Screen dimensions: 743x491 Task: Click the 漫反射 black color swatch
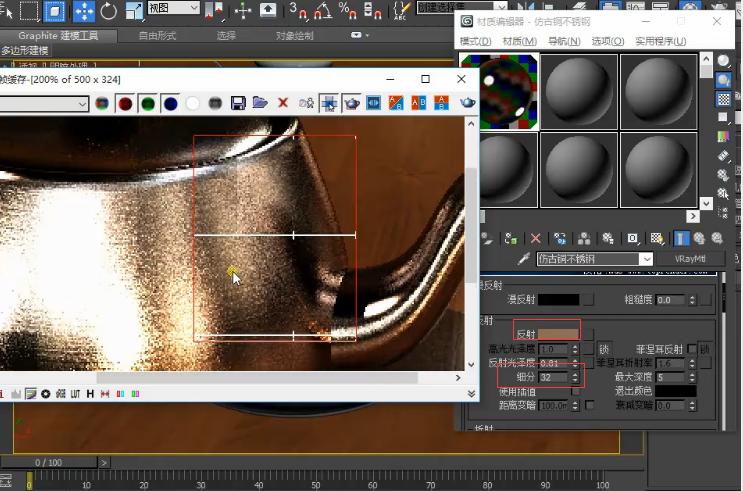558,300
